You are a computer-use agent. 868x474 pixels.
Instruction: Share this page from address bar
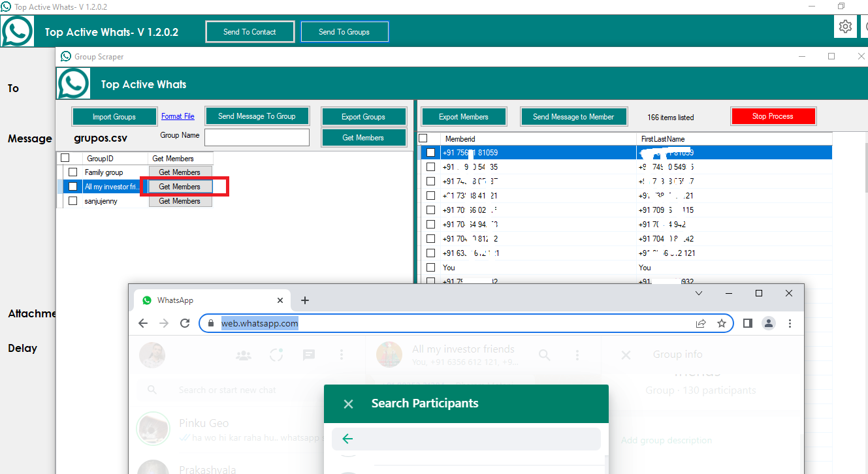pyautogui.click(x=701, y=323)
